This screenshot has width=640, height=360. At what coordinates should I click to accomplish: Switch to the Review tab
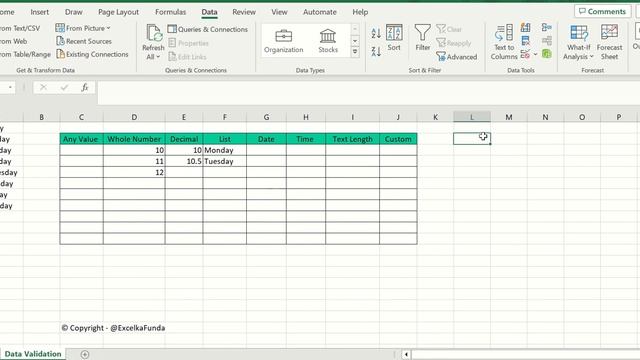[244, 12]
